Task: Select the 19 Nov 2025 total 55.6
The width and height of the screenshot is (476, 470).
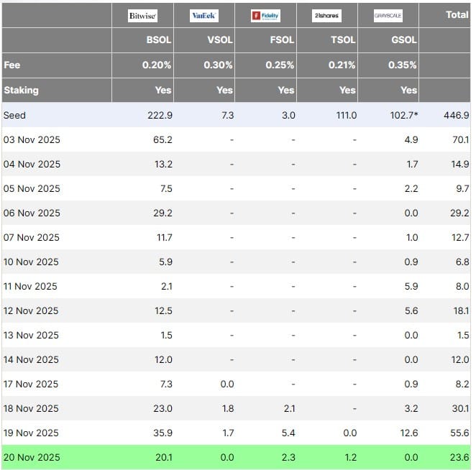Action: click(x=460, y=433)
